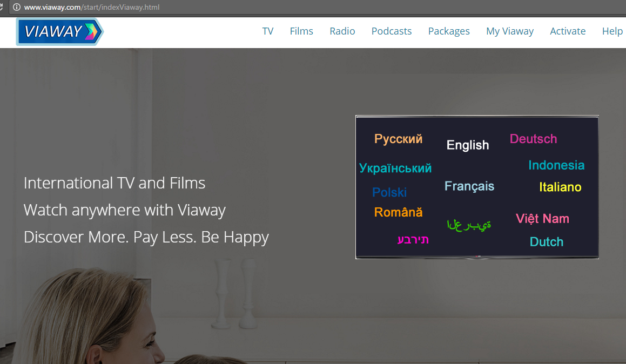Screen dimensions: 626x364
Task: Open the Packages page
Action: [449, 31]
